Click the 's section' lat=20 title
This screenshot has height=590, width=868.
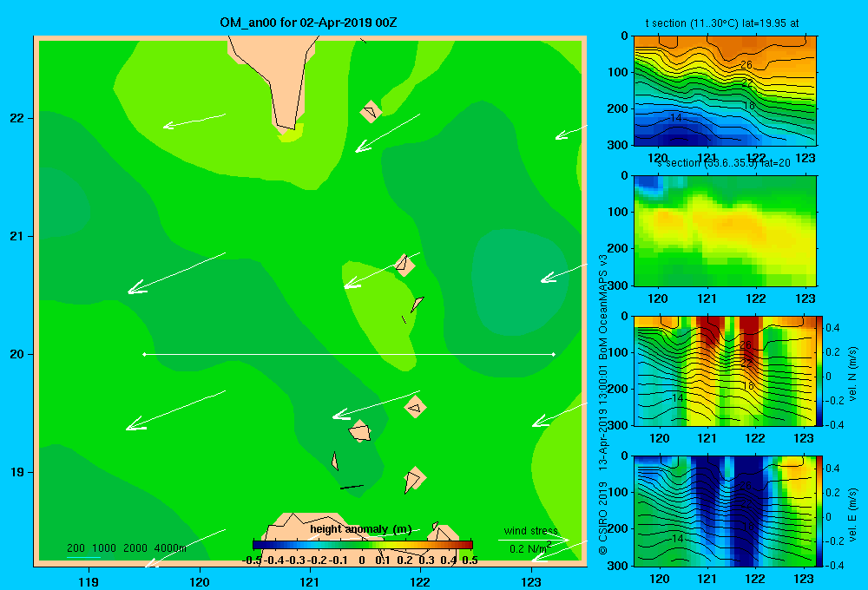(x=724, y=163)
